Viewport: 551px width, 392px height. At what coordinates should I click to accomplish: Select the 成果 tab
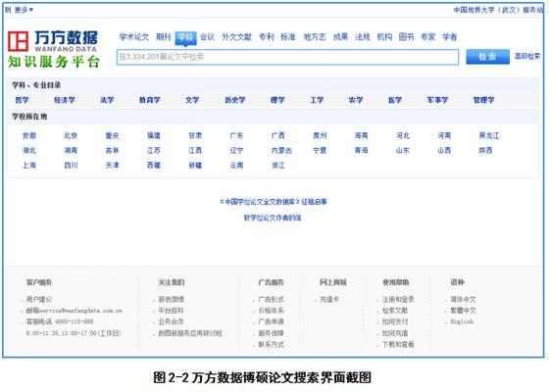[340, 37]
